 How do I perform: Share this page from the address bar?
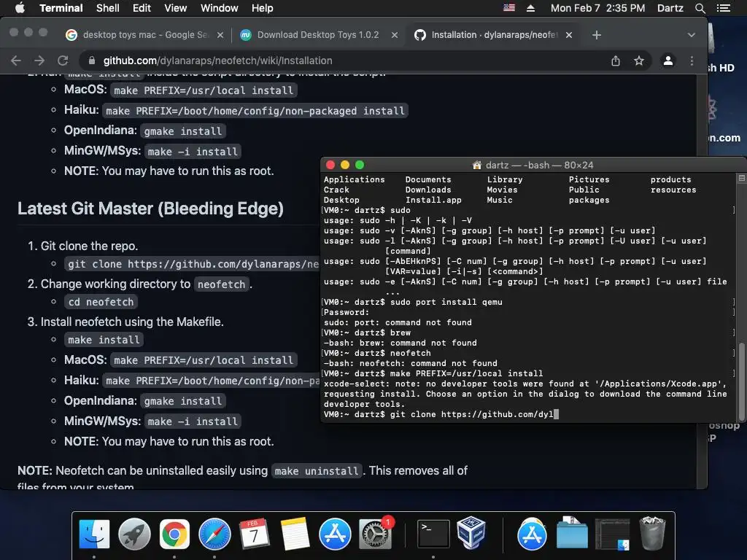point(616,61)
